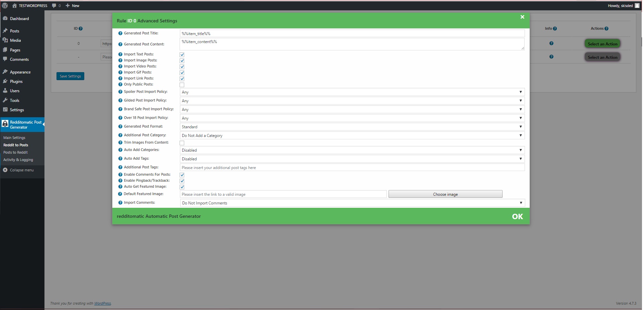
Task: Enable the Only Public Posts checkbox
Action: [182, 85]
